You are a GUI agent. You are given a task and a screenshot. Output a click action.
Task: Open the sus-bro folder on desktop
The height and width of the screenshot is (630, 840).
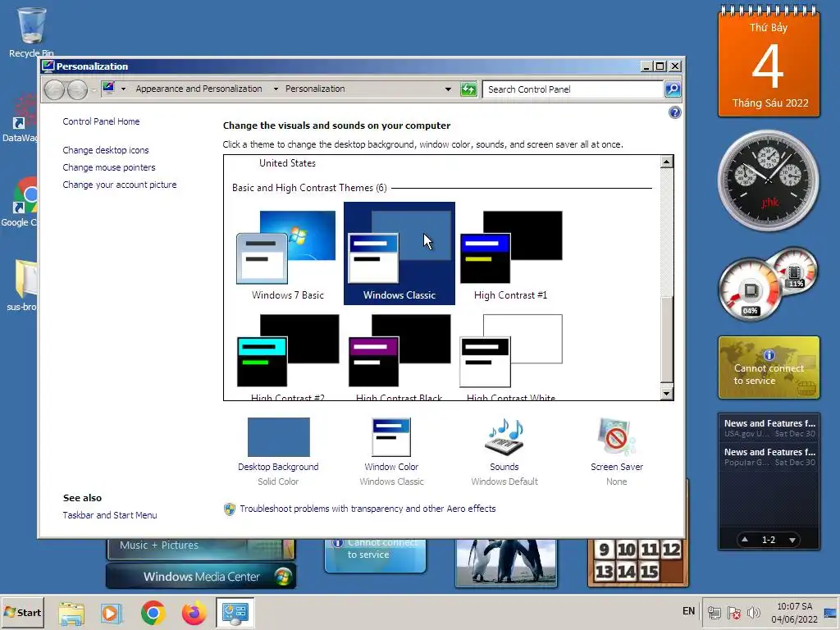click(x=22, y=285)
